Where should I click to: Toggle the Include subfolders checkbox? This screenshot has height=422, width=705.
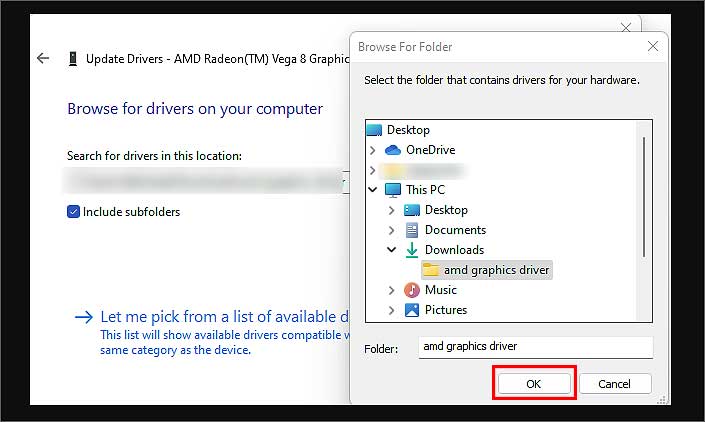tap(73, 212)
